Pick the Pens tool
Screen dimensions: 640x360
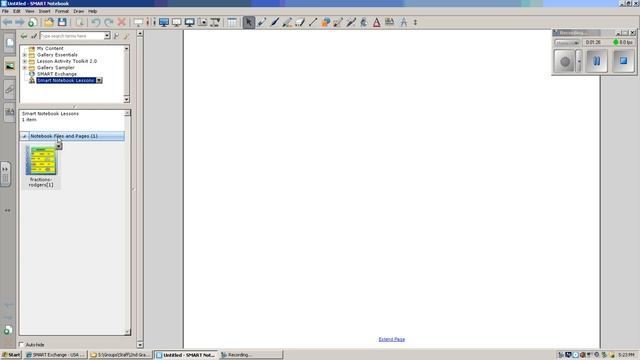coord(262,22)
